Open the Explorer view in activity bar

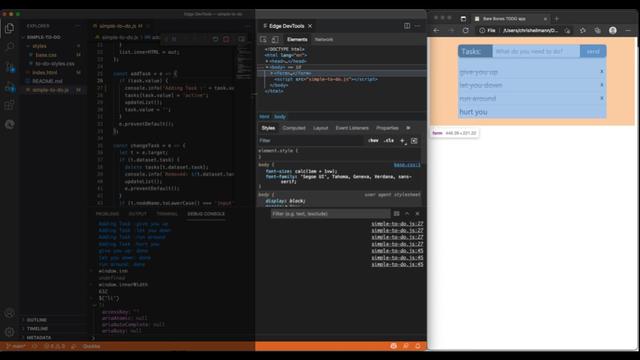pos(10,29)
